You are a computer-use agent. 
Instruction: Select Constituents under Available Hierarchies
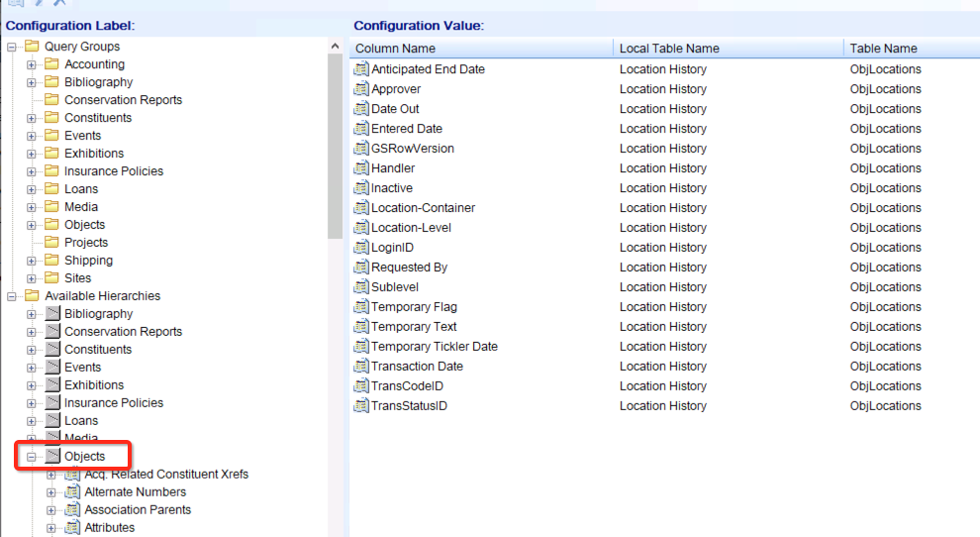(x=98, y=349)
